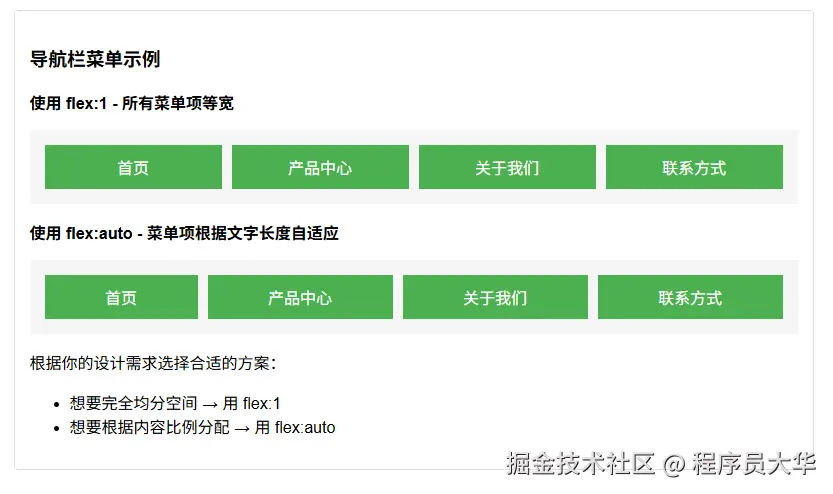
Task: Open 产品中心 in the flex:auto menu row
Action: [x=300, y=298]
